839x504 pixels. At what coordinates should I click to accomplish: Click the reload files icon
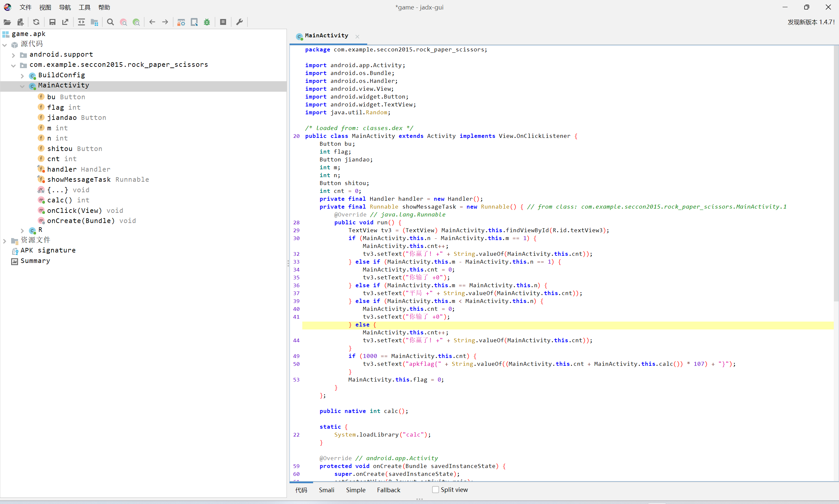(x=36, y=22)
